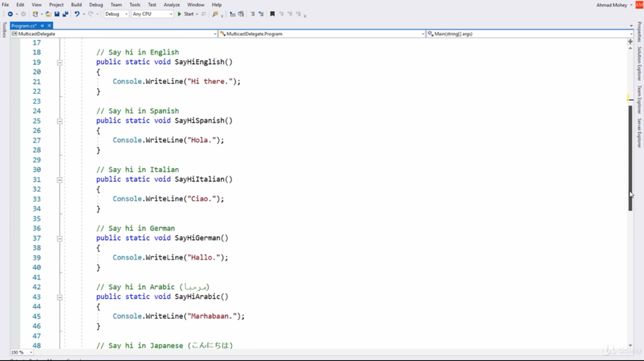This screenshot has height=361, width=644.
Task: Open the Start button dropdown arrow
Action: (197, 14)
